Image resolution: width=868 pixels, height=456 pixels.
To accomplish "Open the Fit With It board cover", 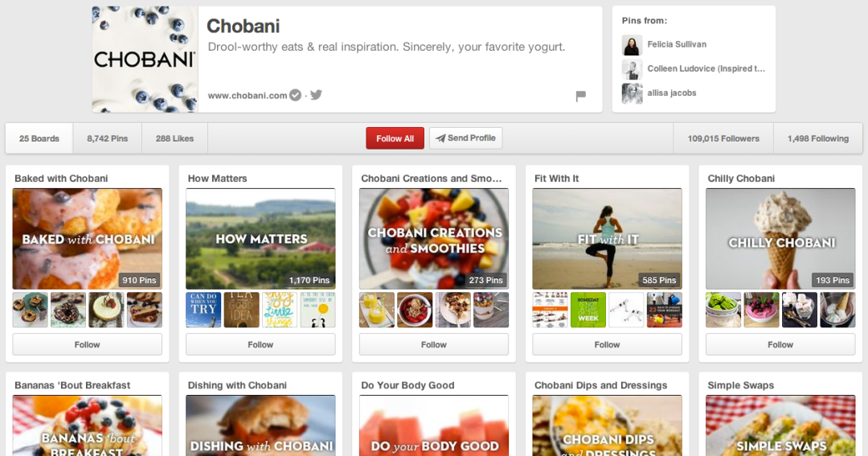I will pyautogui.click(x=608, y=239).
